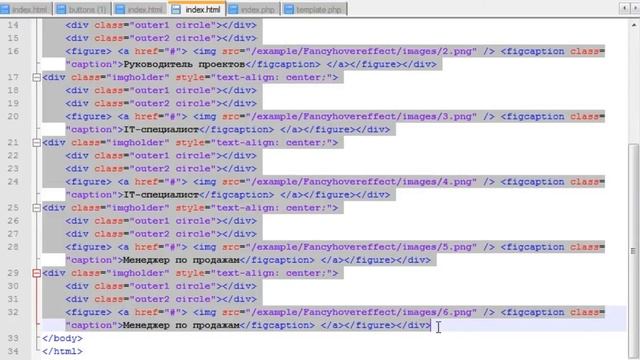Screen dimensions: 640x360
Task: Click "imgholder" class value on line 17
Action: (x=138, y=77)
